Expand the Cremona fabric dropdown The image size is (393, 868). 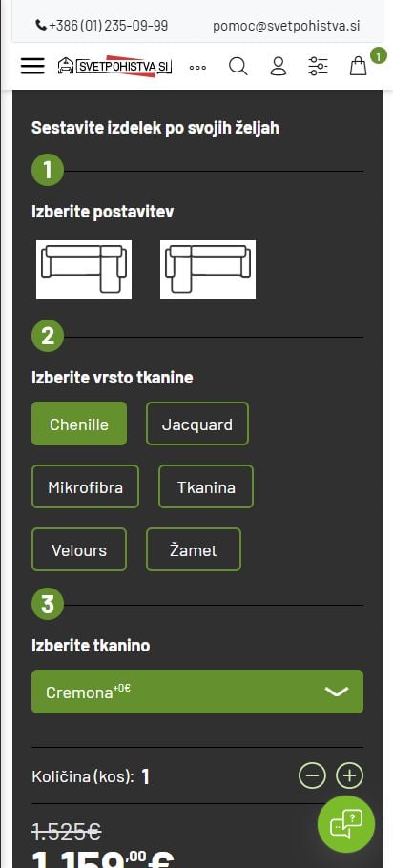197,692
